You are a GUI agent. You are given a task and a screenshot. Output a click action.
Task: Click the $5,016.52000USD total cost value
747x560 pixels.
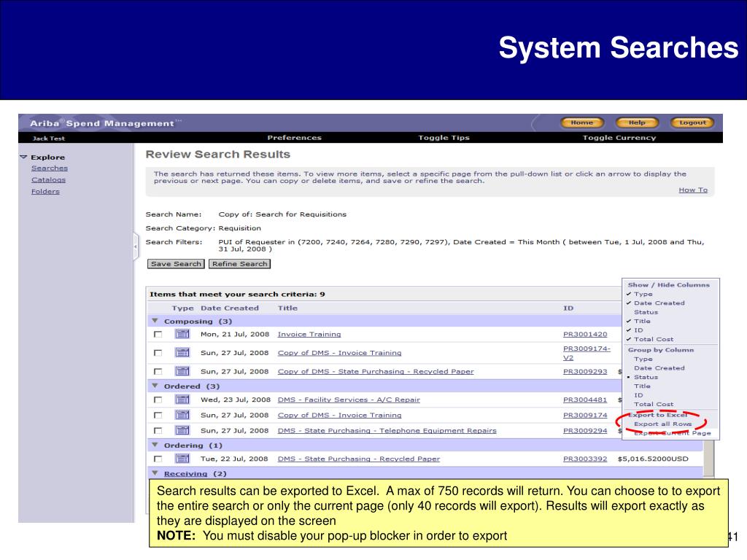[x=653, y=459]
